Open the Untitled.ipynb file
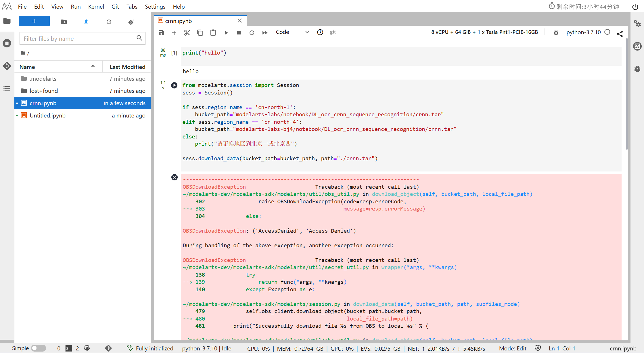644x353 pixels. pos(48,115)
